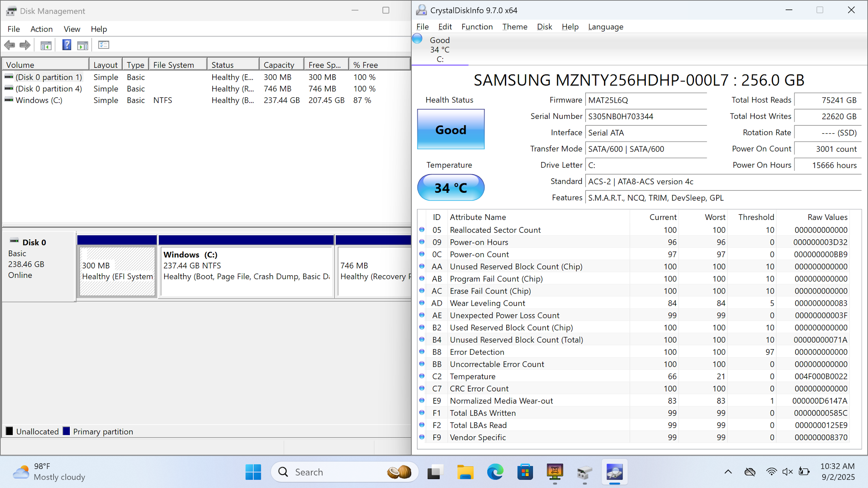Click the Serial Number field
The height and width of the screenshot is (488, 868).
[x=645, y=116]
